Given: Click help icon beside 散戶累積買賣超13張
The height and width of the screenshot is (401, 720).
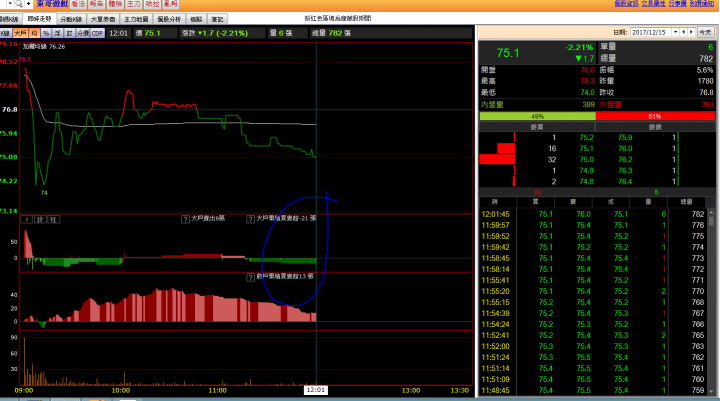Looking at the screenshot, I should click(x=251, y=277).
